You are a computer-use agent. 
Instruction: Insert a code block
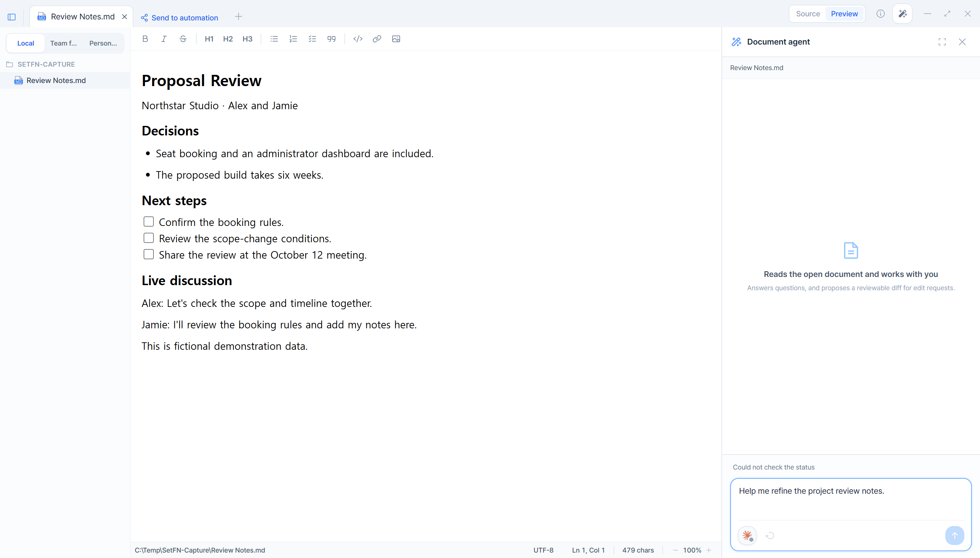click(358, 39)
